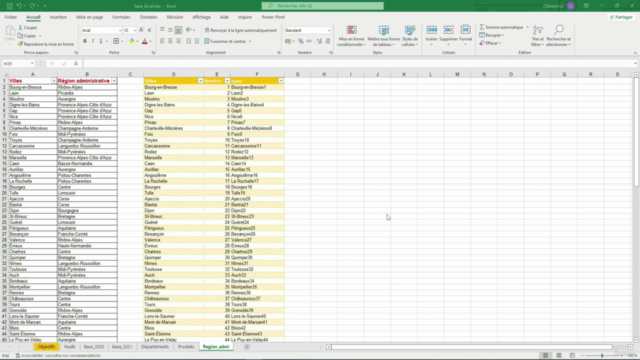This screenshot has width=640, height=360.
Task: Switch to the Objectifs sheet tab
Action: point(47,347)
